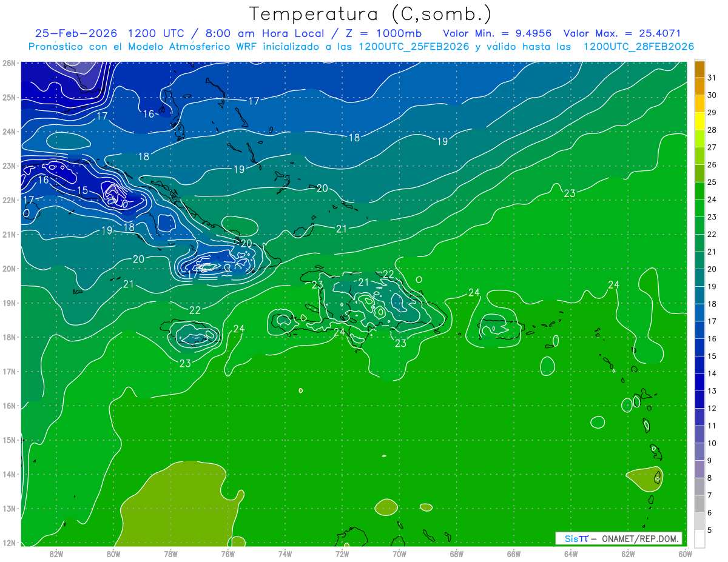
Task: Click the "70W" longitude axis label
Action: pos(399,553)
